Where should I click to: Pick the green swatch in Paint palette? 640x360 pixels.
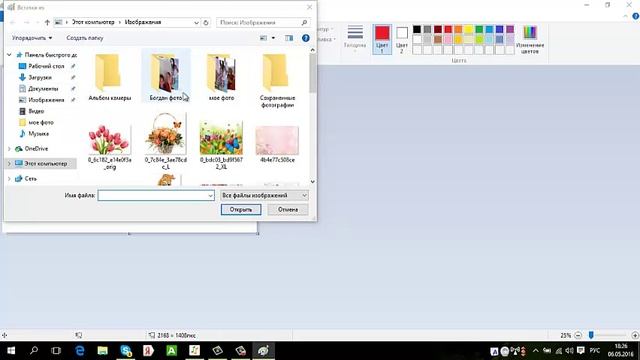[x=479, y=29]
